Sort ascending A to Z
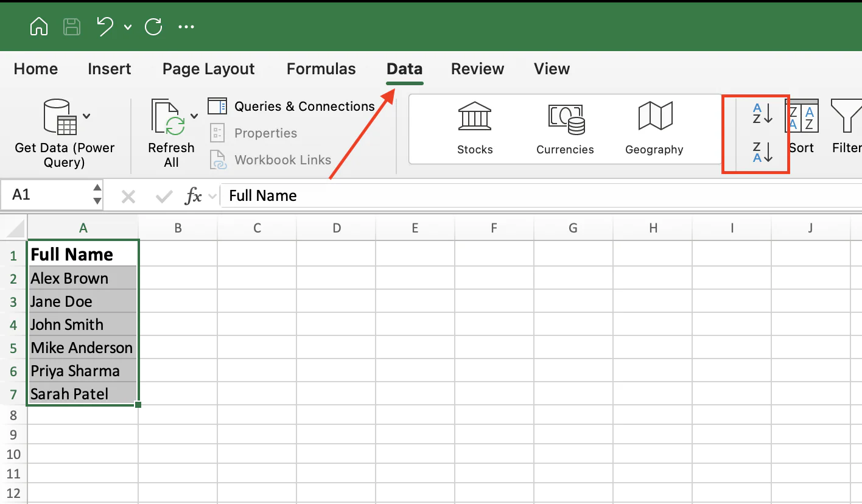Screen dimensions: 862x504 click(763, 114)
